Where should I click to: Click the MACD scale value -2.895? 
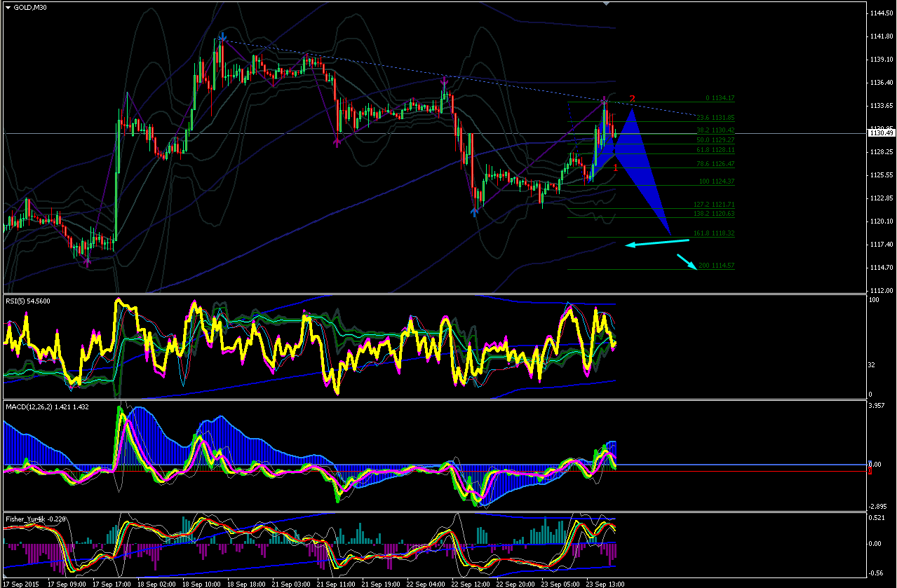[x=879, y=506]
